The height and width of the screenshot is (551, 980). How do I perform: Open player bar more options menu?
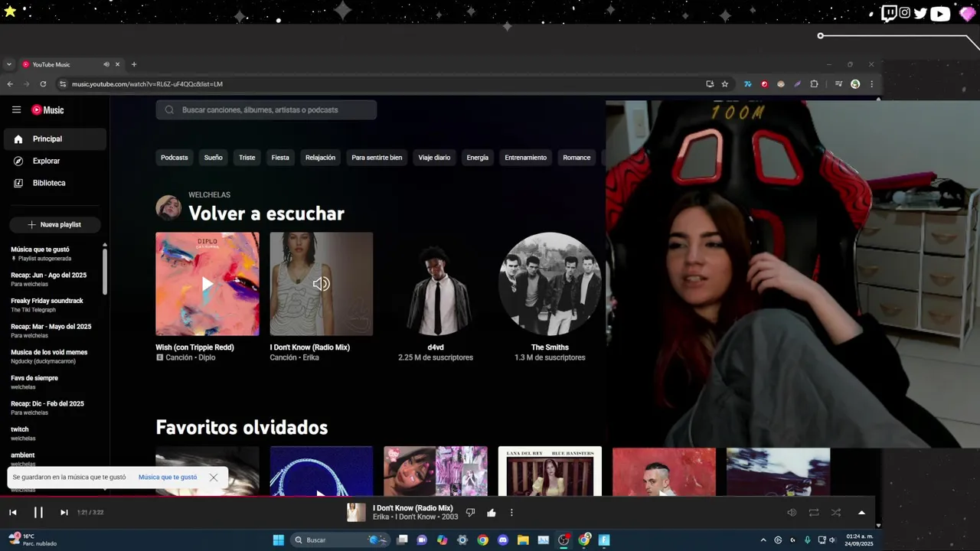pyautogui.click(x=511, y=513)
